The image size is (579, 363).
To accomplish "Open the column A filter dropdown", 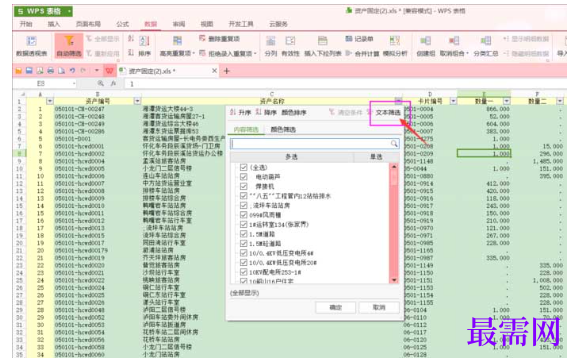I will tap(50, 101).
